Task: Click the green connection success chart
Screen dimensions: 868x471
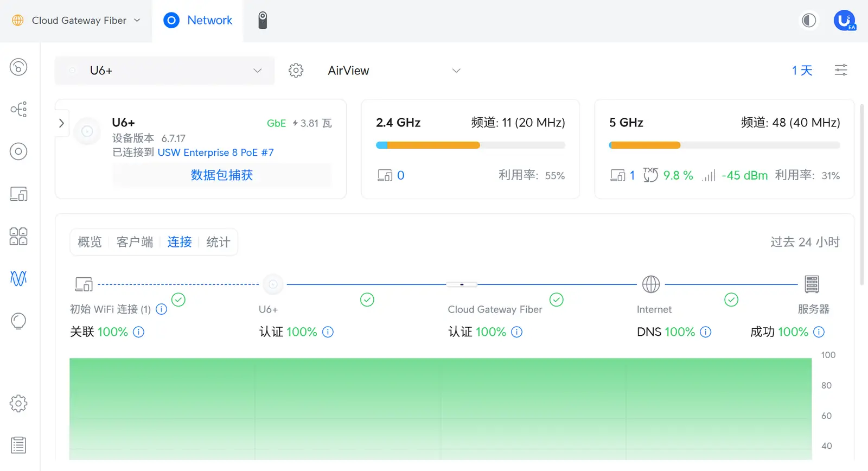Action: click(441, 409)
